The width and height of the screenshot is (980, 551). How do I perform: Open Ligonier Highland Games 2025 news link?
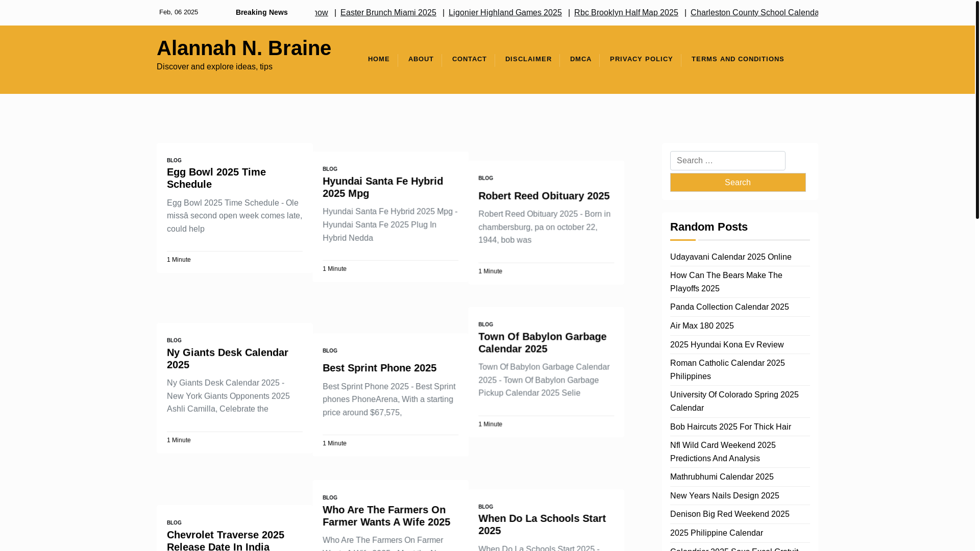(505, 12)
